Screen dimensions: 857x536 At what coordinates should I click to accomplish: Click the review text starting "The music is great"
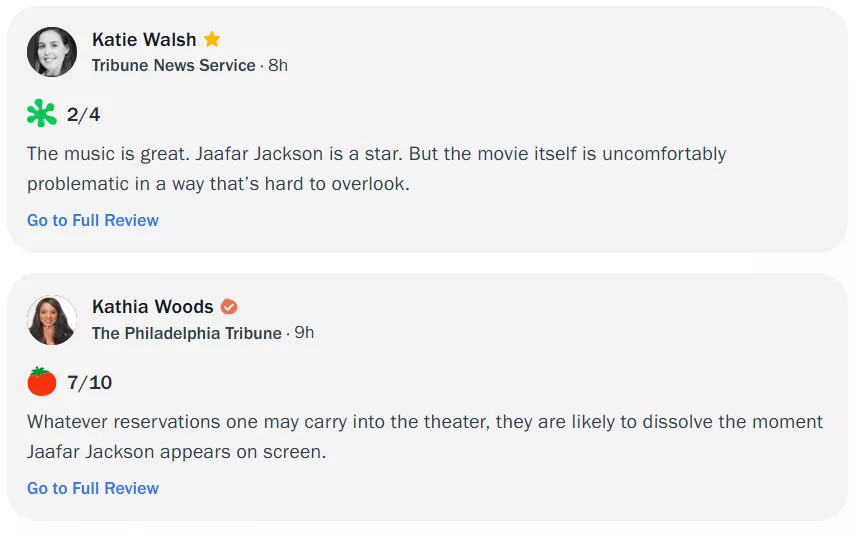coord(376,169)
